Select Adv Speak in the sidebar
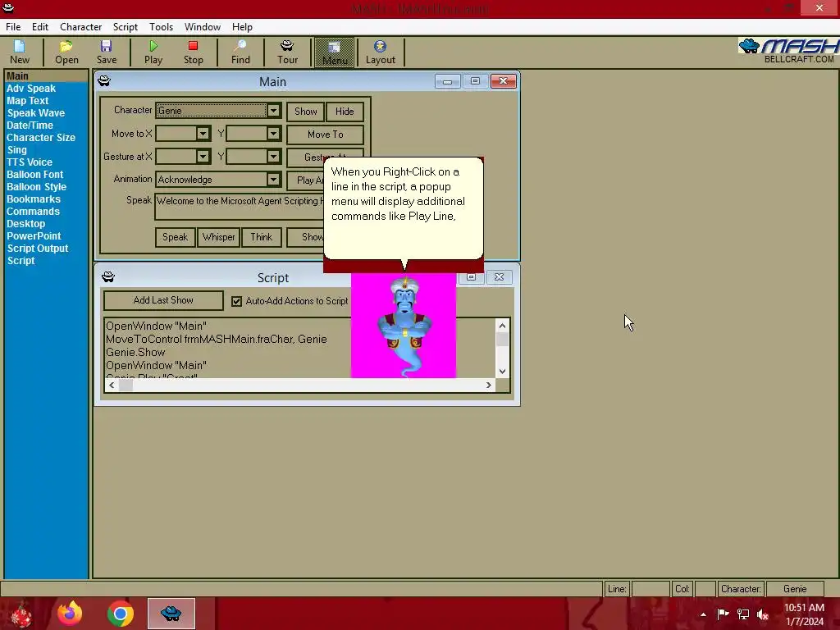 [x=31, y=89]
